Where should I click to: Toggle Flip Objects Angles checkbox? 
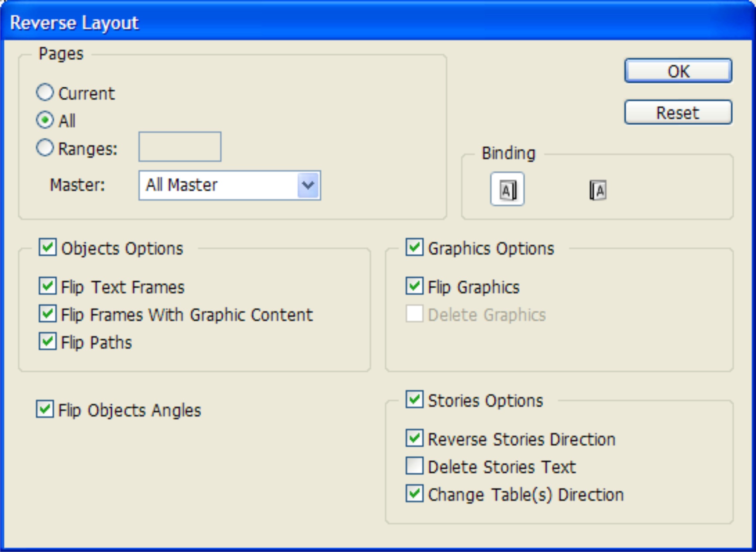(x=45, y=409)
